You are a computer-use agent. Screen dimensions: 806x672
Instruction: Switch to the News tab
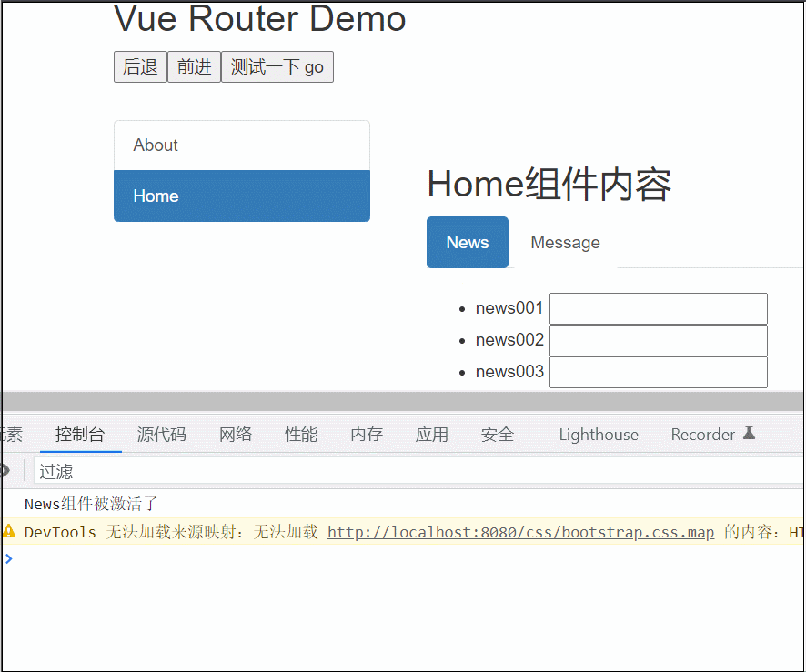[x=468, y=242]
